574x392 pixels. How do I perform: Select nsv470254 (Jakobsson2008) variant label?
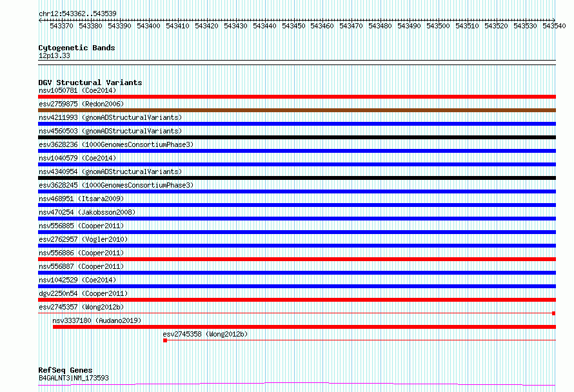coord(87,212)
